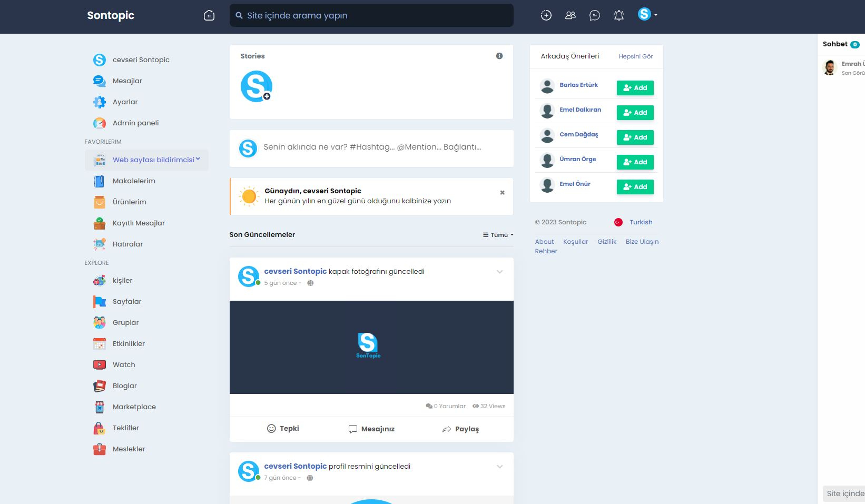Click the Tepki reaction button
Image resolution: width=865 pixels, height=504 pixels.
pos(283,429)
